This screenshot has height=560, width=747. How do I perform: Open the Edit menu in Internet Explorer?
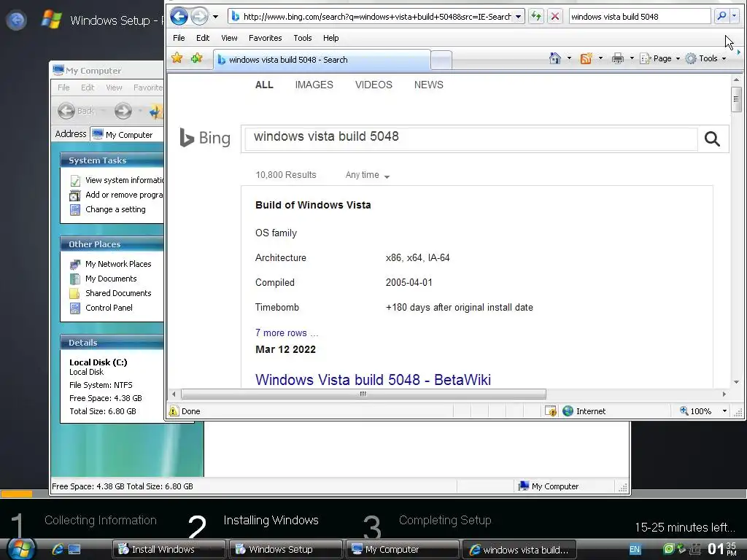[203, 38]
